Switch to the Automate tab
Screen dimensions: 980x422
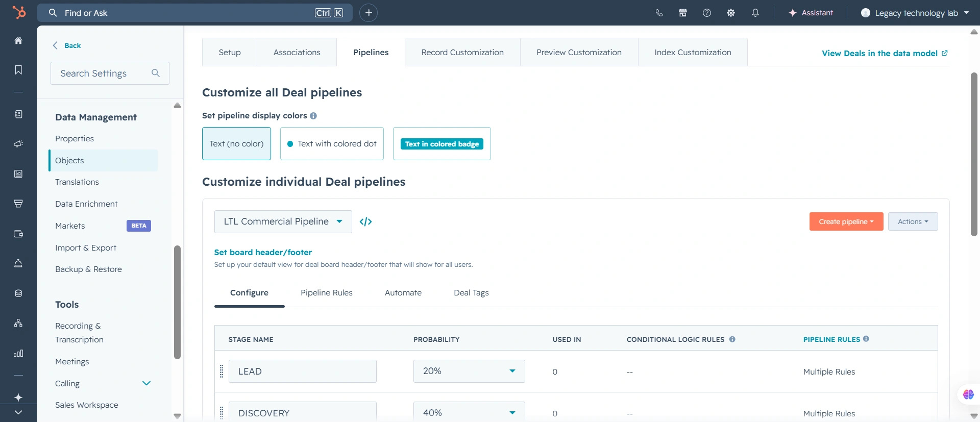click(x=403, y=293)
